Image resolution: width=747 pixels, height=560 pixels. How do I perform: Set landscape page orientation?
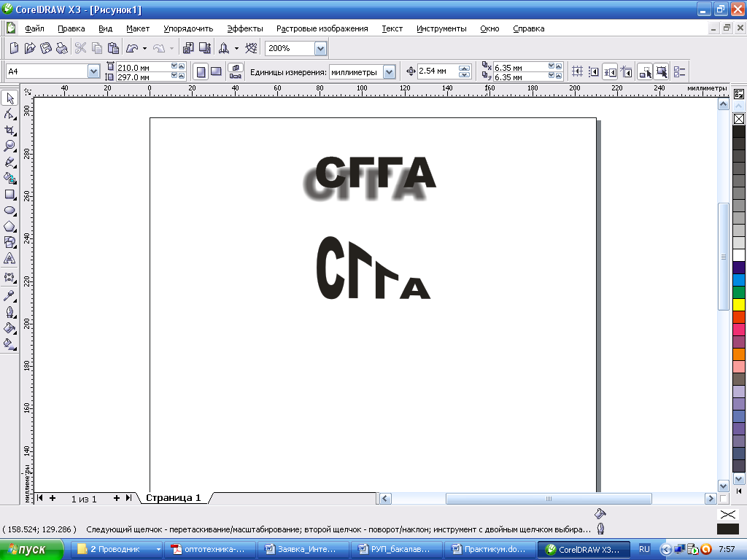pos(216,72)
